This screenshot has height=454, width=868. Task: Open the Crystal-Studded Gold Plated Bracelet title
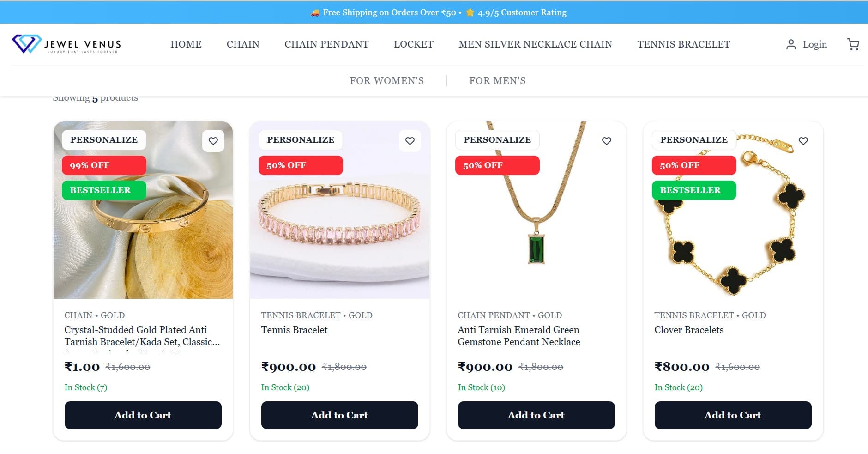[x=142, y=336]
